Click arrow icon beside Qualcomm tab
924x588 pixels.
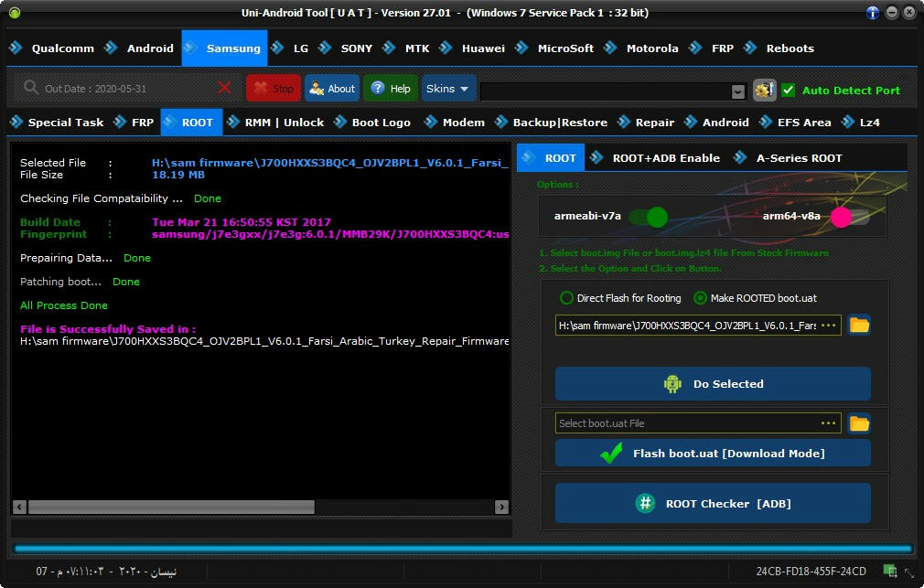[x=16, y=48]
